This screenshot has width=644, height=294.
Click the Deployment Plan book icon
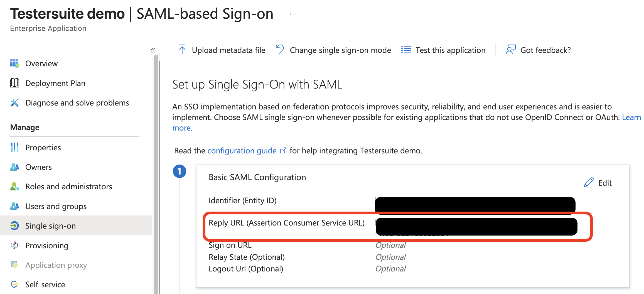[x=14, y=83]
